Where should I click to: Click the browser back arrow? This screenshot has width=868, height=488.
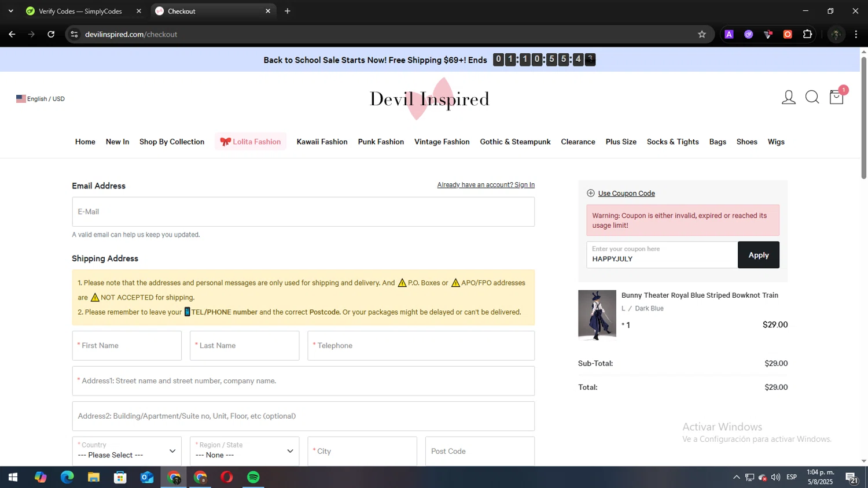12,34
